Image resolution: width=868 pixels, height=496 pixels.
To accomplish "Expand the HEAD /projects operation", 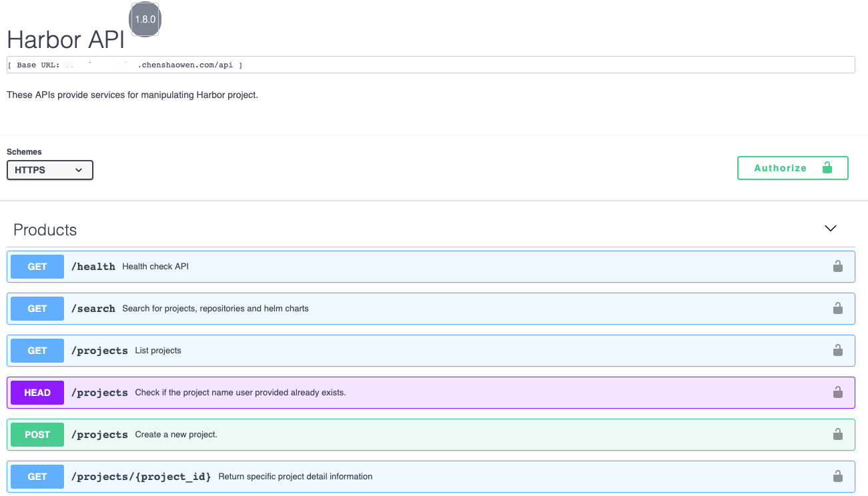I will (431, 393).
